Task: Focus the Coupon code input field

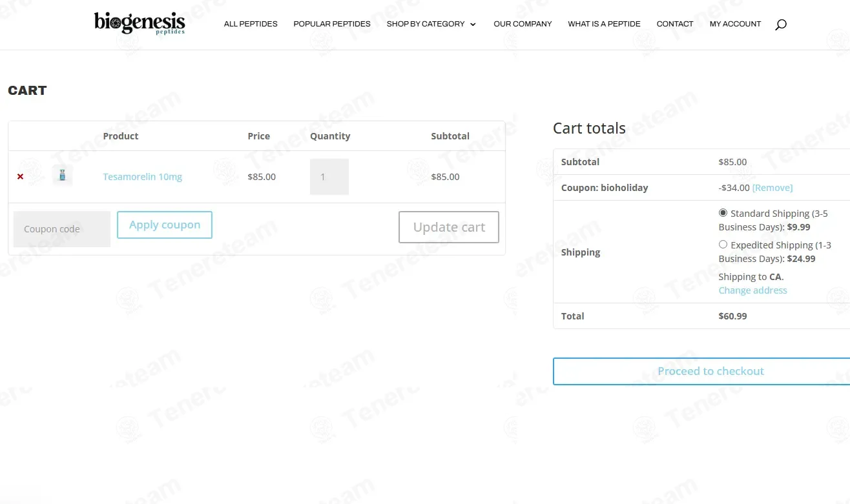Action: [x=62, y=229]
